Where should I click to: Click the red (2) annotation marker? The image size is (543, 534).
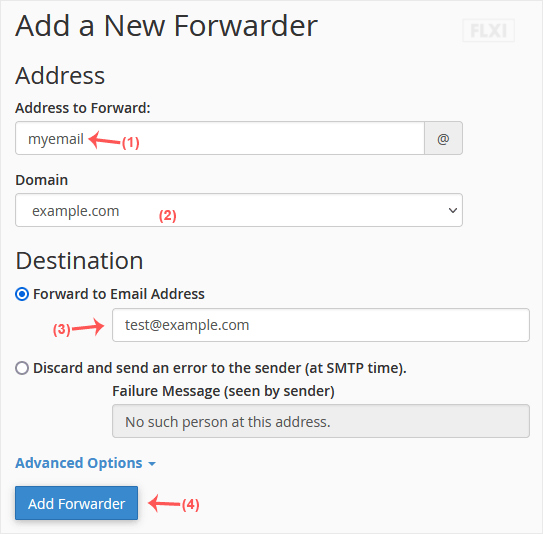point(168,216)
